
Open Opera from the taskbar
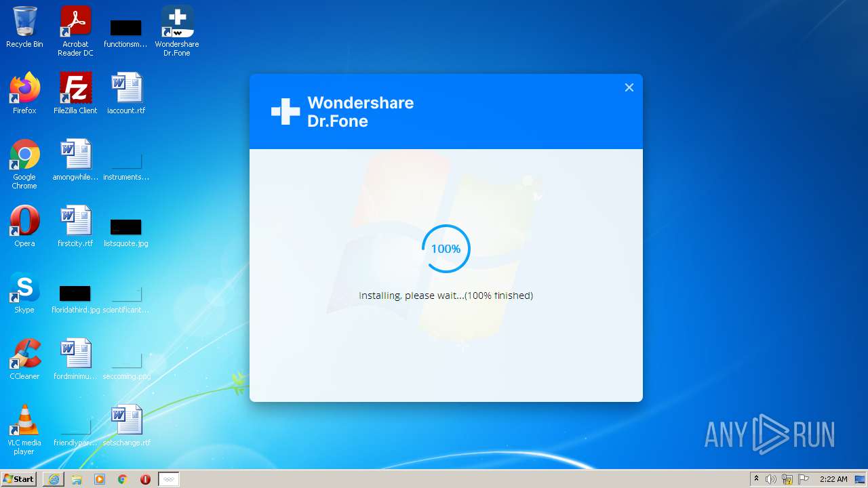[145, 479]
